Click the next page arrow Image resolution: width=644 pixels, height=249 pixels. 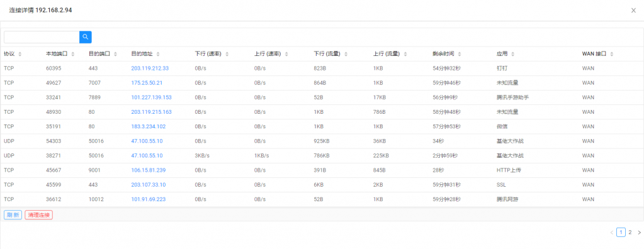(x=639, y=232)
